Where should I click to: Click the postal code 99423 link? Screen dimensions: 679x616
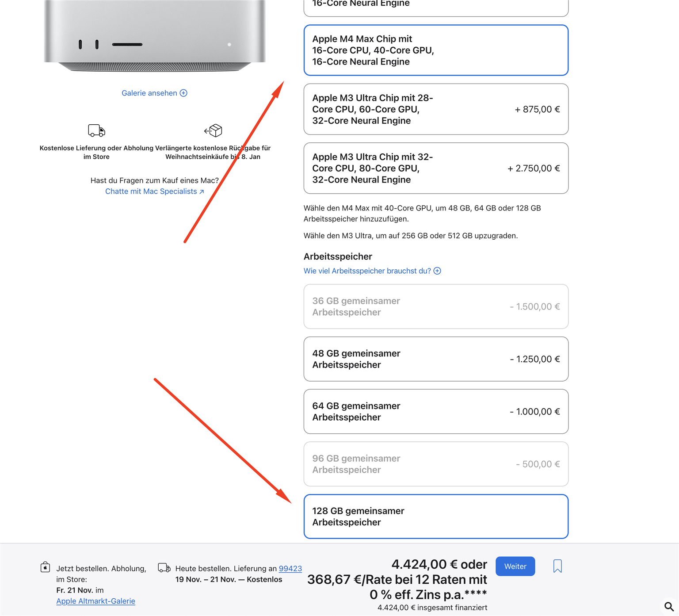(x=290, y=569)
